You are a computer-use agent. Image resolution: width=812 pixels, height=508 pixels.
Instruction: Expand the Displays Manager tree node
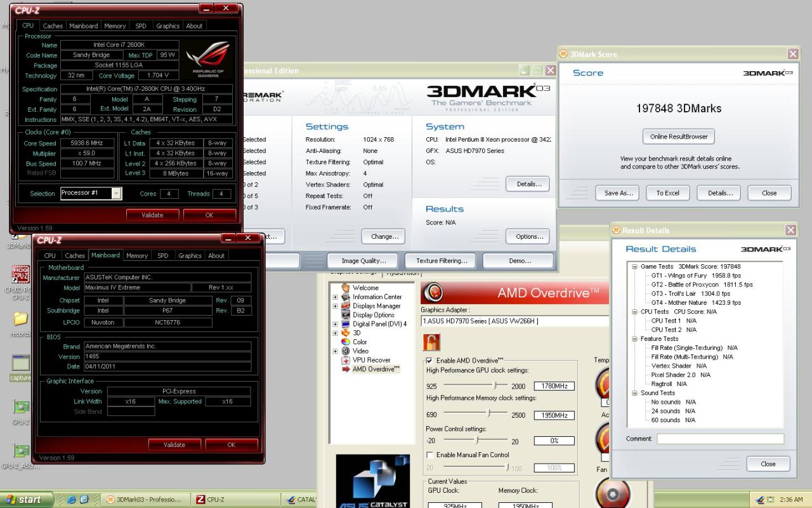[x=335, y=305]
